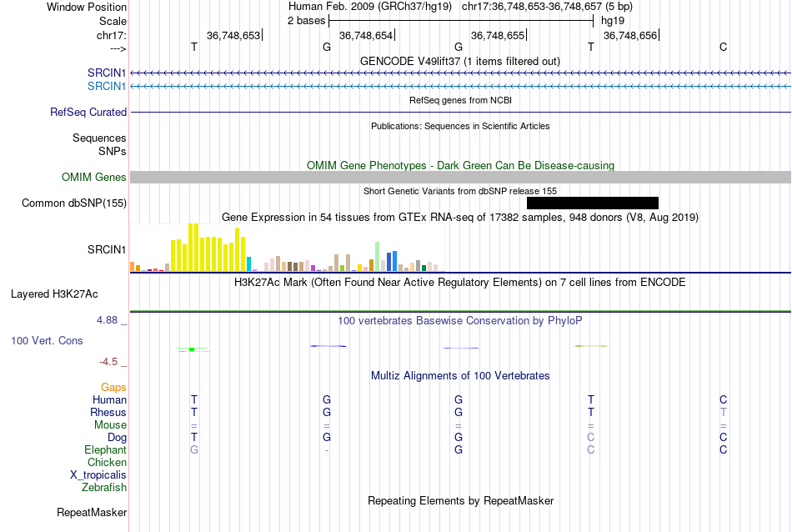
Task: Click the orange Gaps row label
Action: tap(113, 388)
